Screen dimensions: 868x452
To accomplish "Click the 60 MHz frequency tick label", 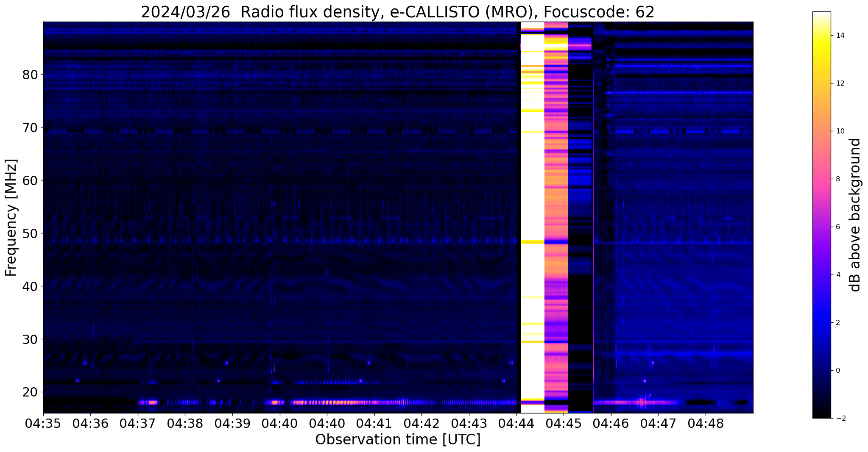I will (31, 180).
